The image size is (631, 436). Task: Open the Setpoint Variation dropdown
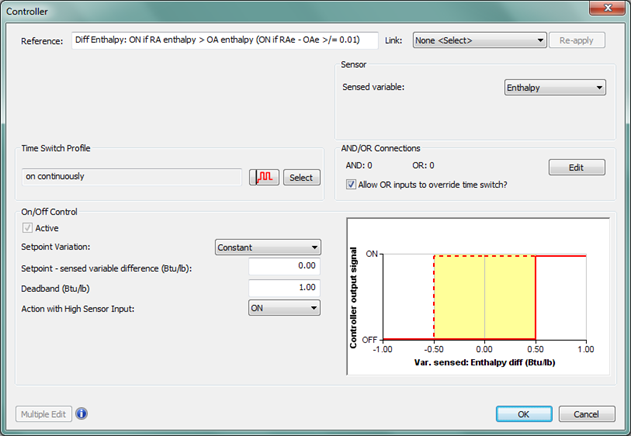(x=268, y=247)
